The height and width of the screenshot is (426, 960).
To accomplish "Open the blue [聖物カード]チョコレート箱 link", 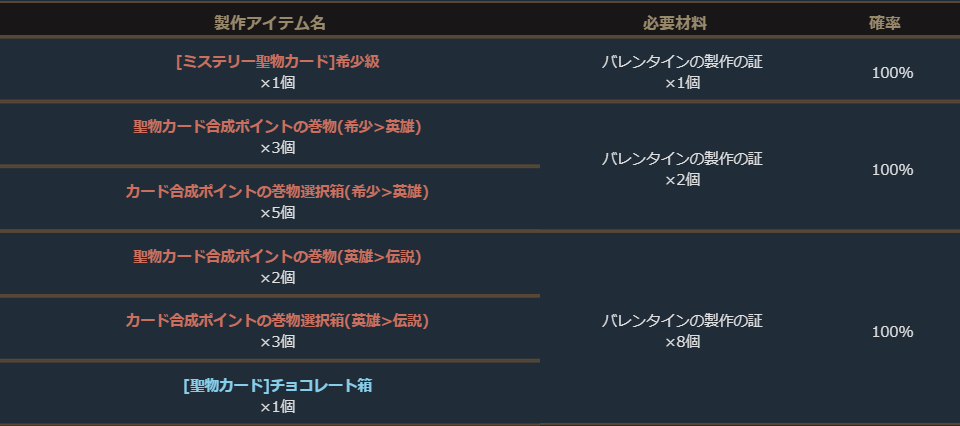I will tap(277, 386).
